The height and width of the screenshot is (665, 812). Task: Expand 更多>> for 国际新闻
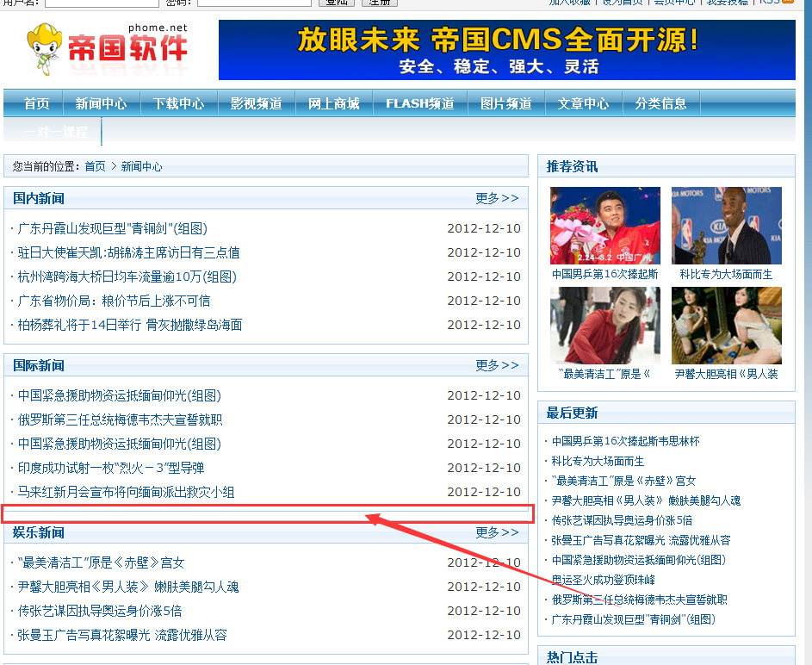point(497,365)
